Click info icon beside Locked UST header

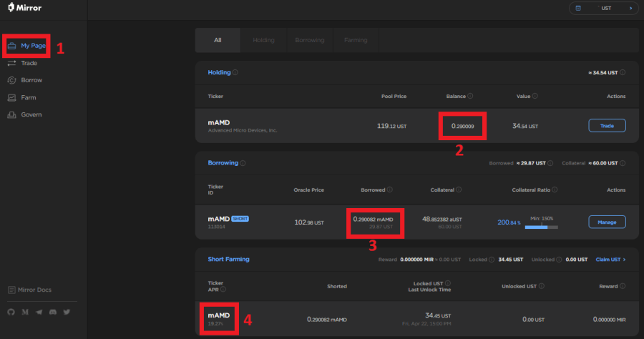tap(448, 283)
